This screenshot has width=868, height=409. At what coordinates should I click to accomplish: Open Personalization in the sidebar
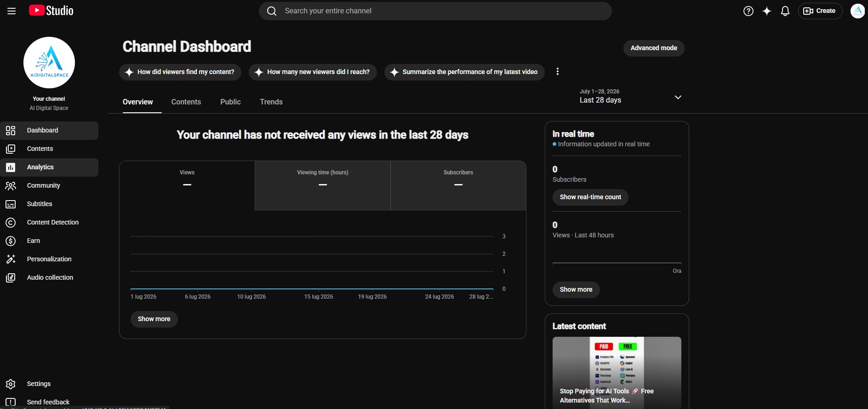coord(49,259)
